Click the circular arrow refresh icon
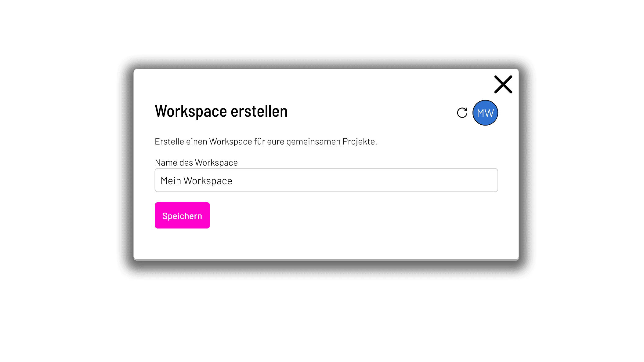Screen dimensions: 644x362 462,113
